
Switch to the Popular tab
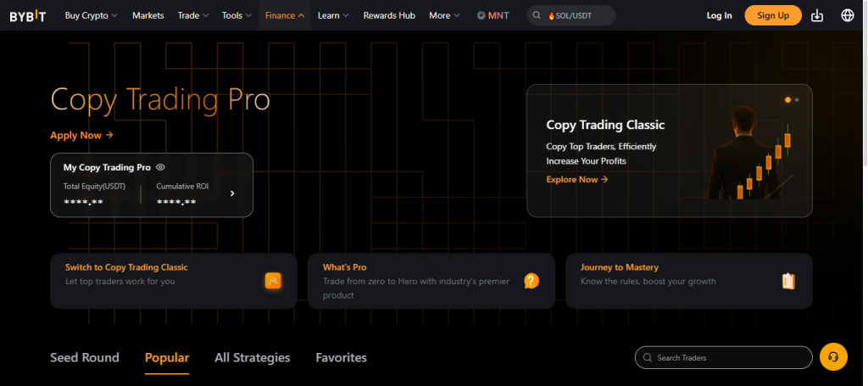(x=167, y=358)
